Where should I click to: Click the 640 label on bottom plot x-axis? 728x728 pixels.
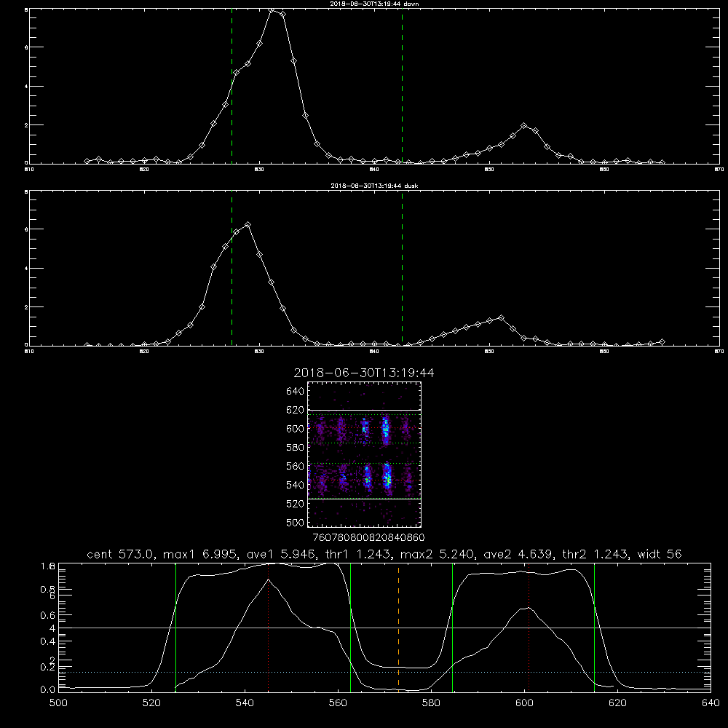pyautogui.click(x=711, y=703)
